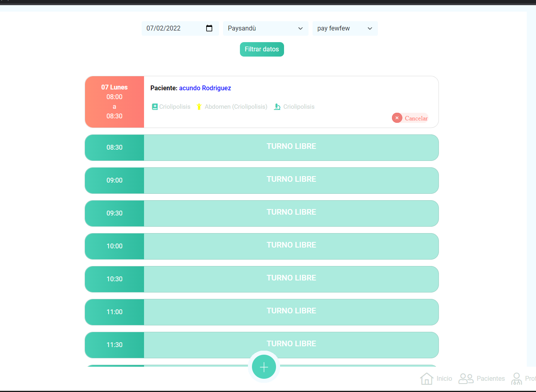Click the people icon beside Pacientes

(x=466, y=378)
